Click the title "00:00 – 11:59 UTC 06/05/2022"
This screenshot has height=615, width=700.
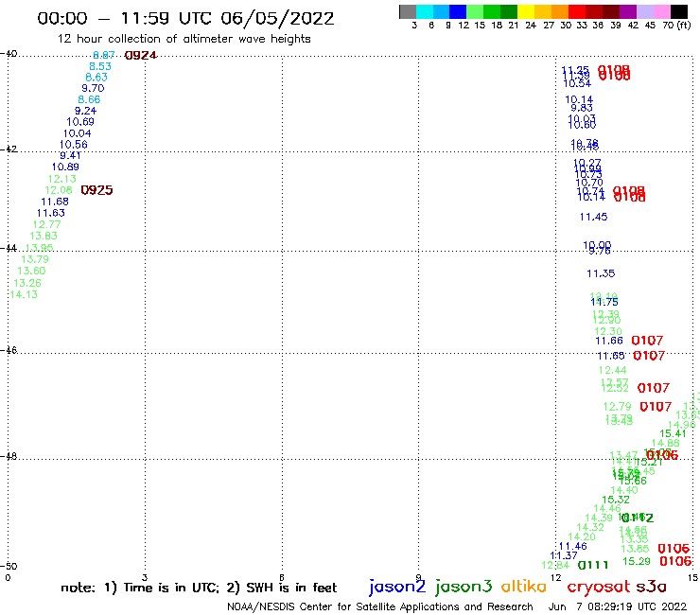point(185,18)
